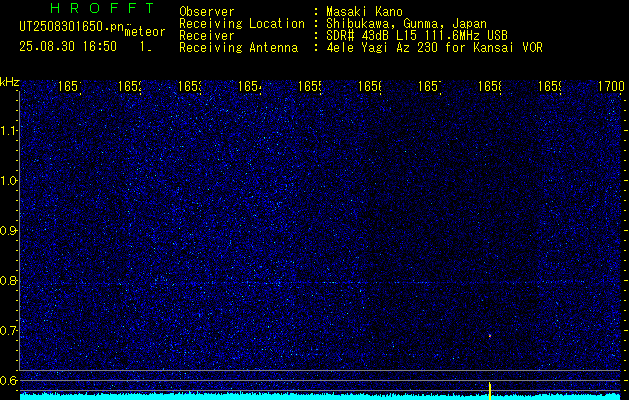This screenshot has height=400, width=629.
Task: Click the 0.7 kHz frequency label
Action: click(9, 331)
